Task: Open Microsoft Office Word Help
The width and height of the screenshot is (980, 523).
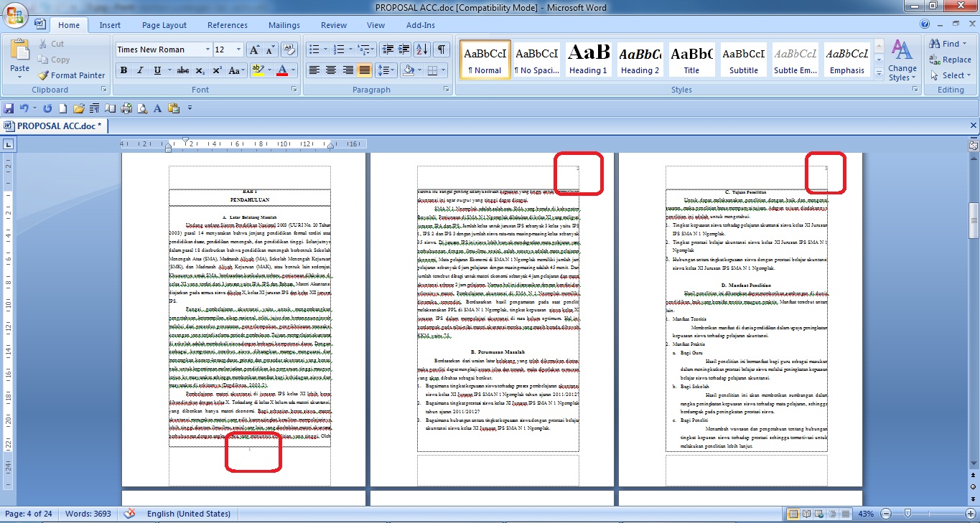Action: [925, 24]
